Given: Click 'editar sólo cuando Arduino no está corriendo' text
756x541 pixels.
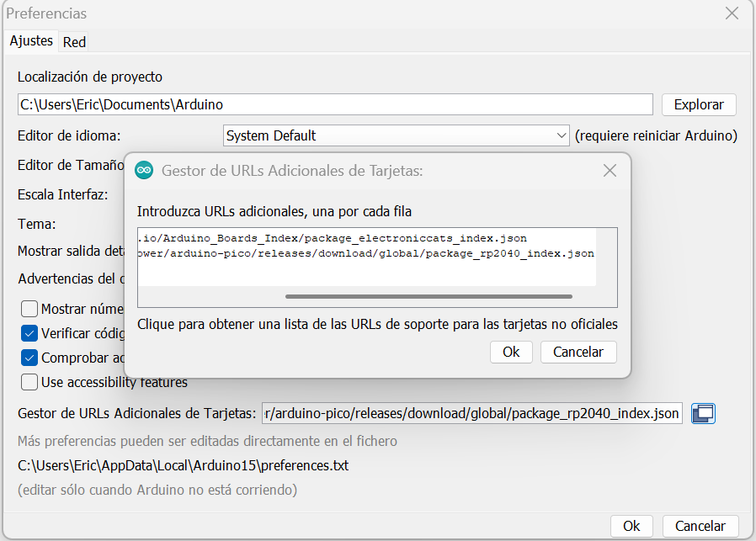Looking at the screenshot, I should click(157, 490).
